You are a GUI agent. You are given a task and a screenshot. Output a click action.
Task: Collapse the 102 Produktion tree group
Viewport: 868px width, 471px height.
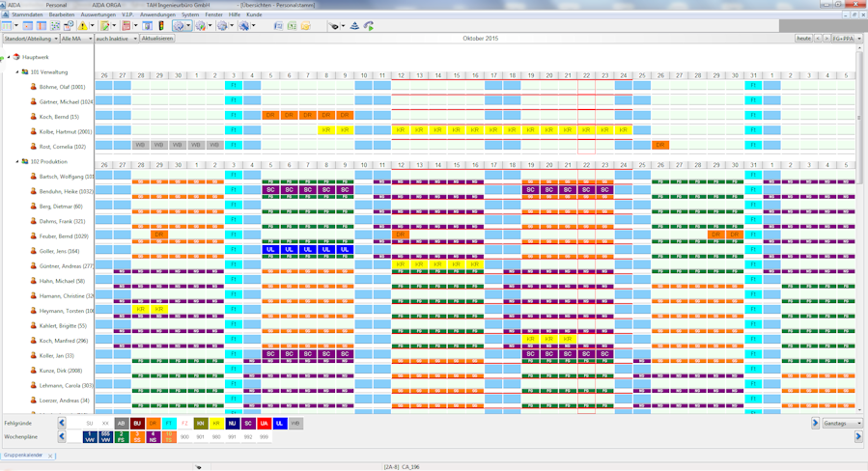(x=17, y=162)
